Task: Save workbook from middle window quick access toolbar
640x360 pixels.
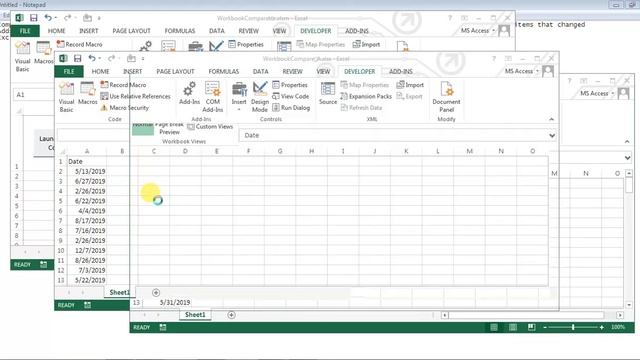Action: coord(78,58)
